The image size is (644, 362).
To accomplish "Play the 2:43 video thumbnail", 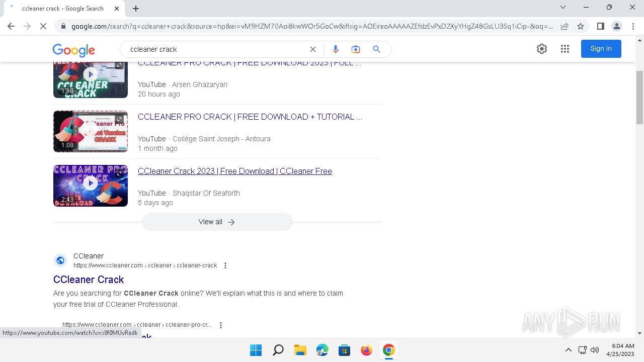I will (x=91, y=186).
